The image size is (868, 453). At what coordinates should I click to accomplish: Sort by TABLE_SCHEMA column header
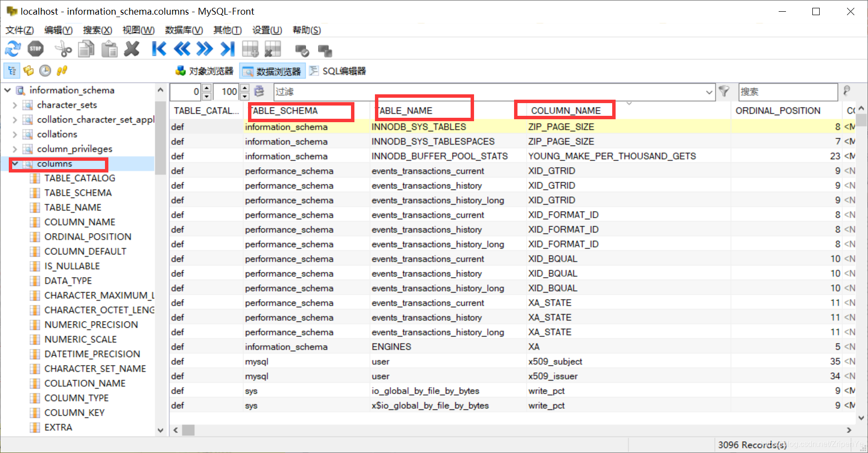306,111
